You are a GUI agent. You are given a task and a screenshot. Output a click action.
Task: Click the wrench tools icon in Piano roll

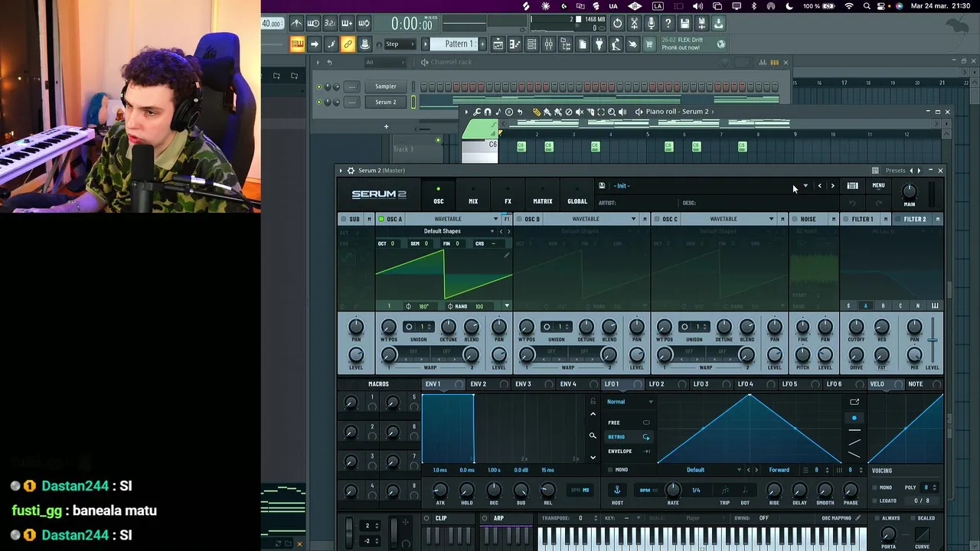(477, 112)
